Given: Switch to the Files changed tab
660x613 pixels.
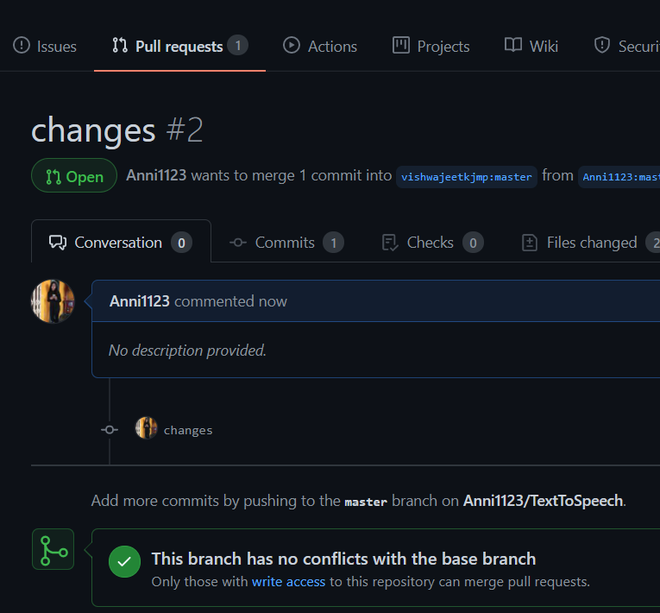Looking at the screenshot, I should pos(590,242).
